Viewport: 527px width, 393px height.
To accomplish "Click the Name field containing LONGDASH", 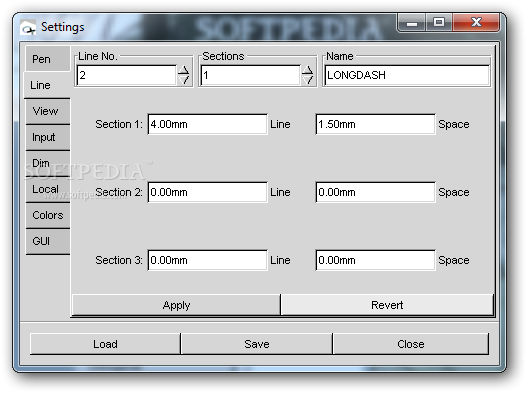I will pyautogui.click(x=407, y=75).
